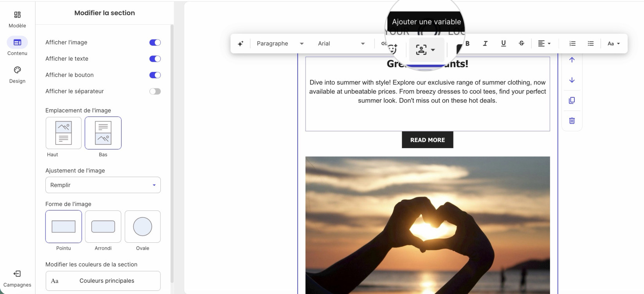Insert a bulleted list
This screenshot has width=644, height=294.
(x=591, y=43)
